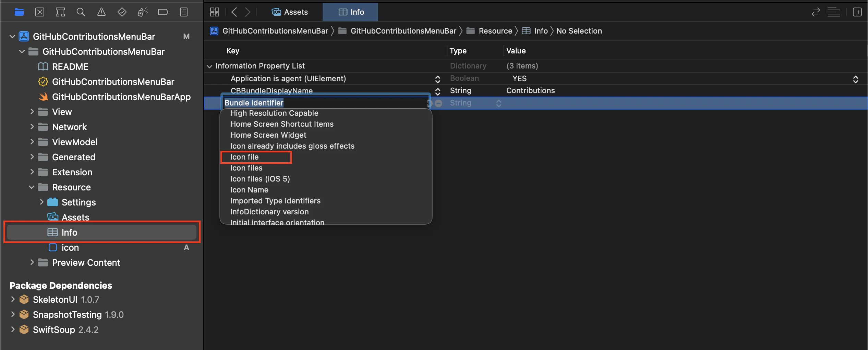The height and width of the screenshot is (350, 868).
Task: Open key picker for Application is agent
Action: (x=438, y=79)
